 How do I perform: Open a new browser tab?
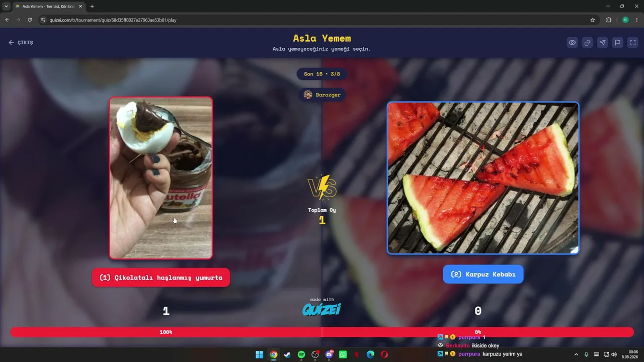coord(92,7)
